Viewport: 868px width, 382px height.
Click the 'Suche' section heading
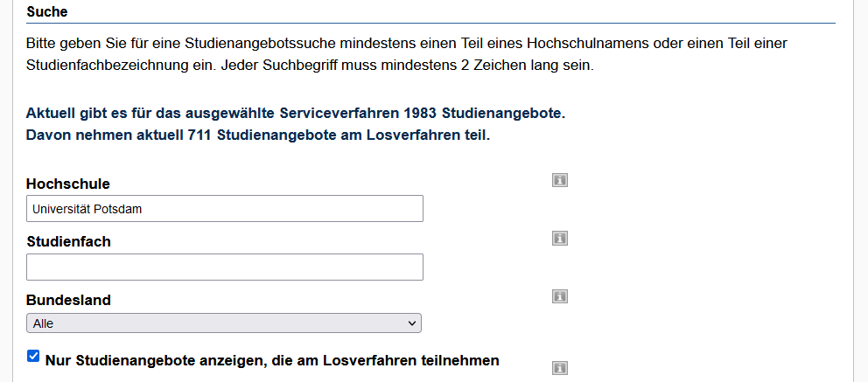coord(47,12)
